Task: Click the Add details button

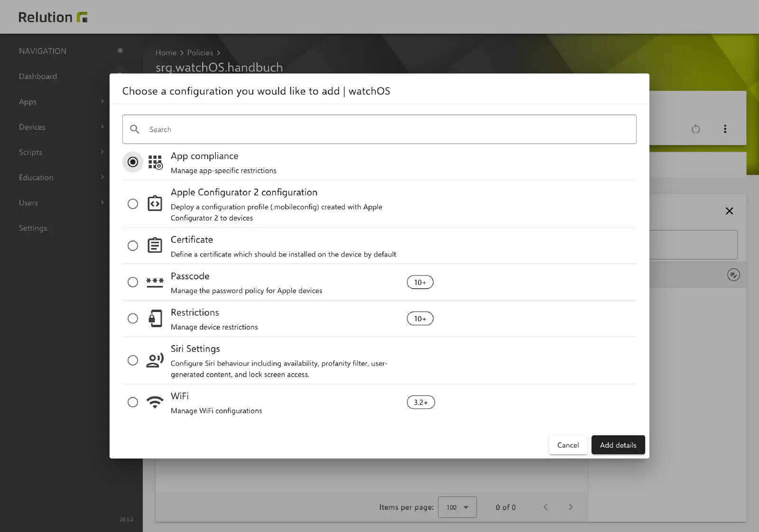Action: coord(618,445)
